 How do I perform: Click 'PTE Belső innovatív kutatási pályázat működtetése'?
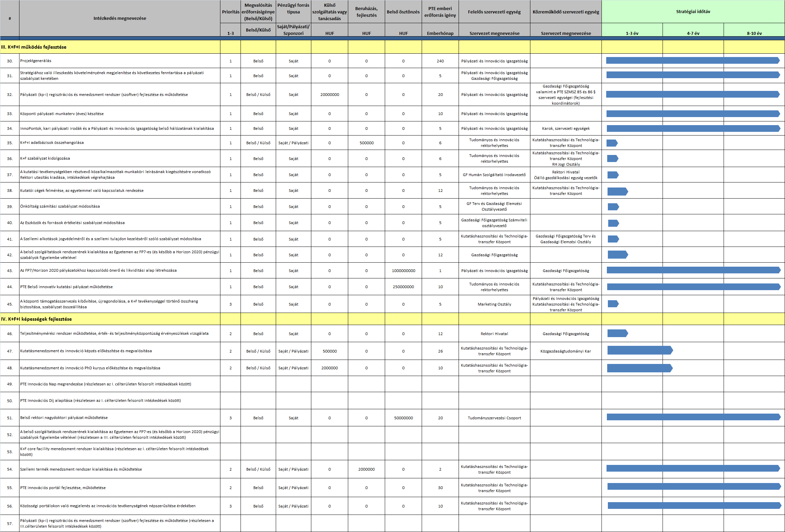(119, 287)
